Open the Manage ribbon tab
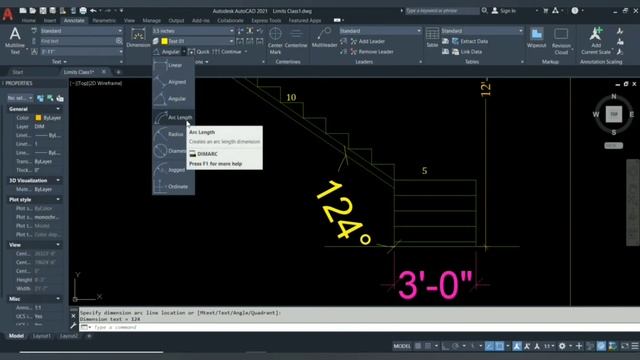This screenshot has width=640, height=360. coord(151,20)
